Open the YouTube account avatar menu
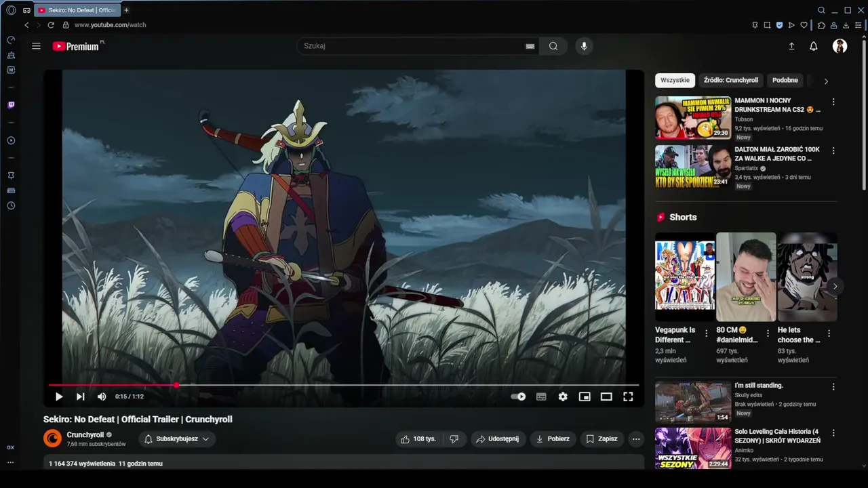This screenshot has width=868, height=488. [x=840, y=46]
